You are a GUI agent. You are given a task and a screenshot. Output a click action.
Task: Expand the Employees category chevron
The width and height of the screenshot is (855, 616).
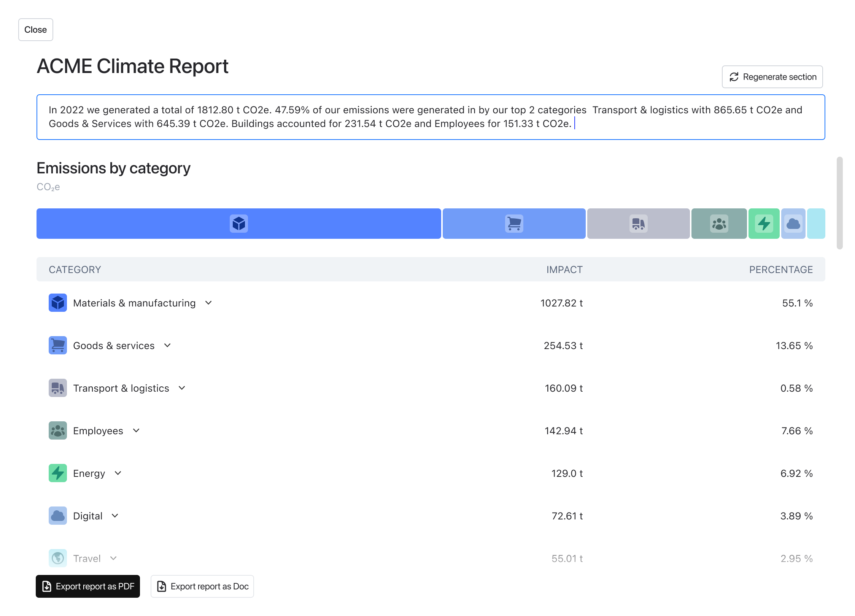(x=136, y=431)
